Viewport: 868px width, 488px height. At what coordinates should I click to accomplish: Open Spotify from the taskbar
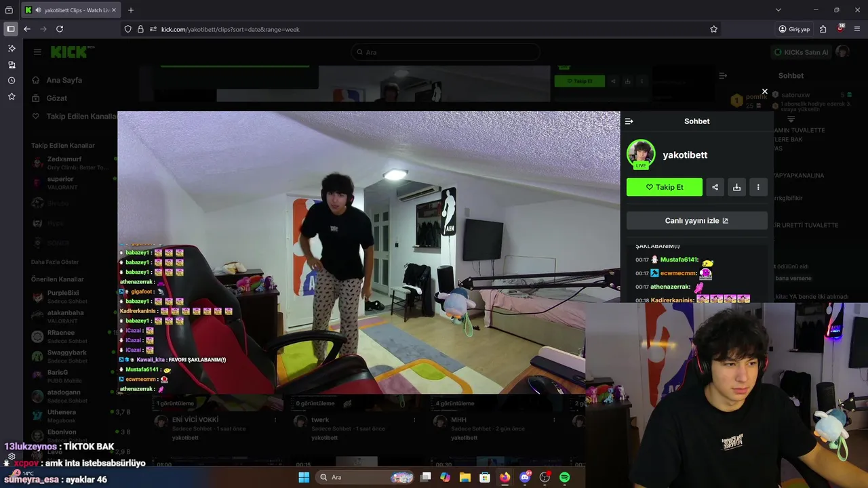coord(564,477)
